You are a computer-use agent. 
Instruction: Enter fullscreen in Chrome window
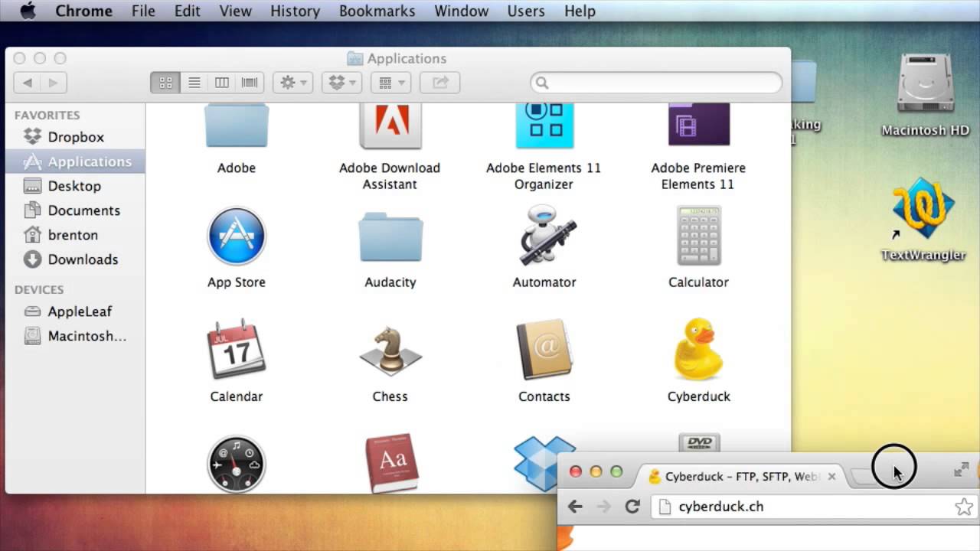(962, 470)
